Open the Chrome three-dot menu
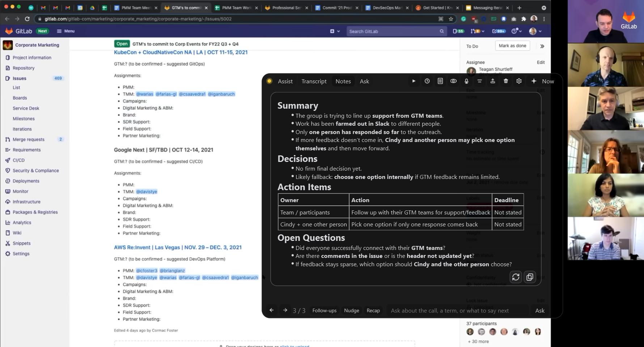This screenshot has height=347, width=644. (544, 19)
